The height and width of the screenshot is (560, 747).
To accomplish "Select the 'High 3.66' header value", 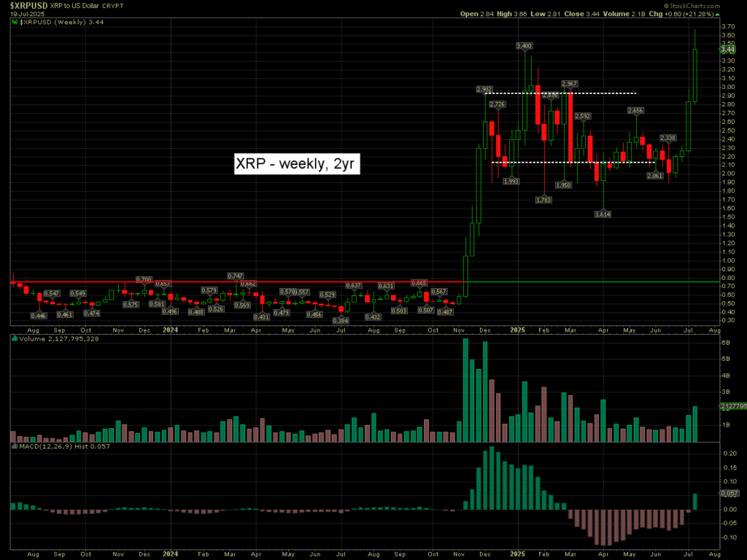I will pos(512,14).
